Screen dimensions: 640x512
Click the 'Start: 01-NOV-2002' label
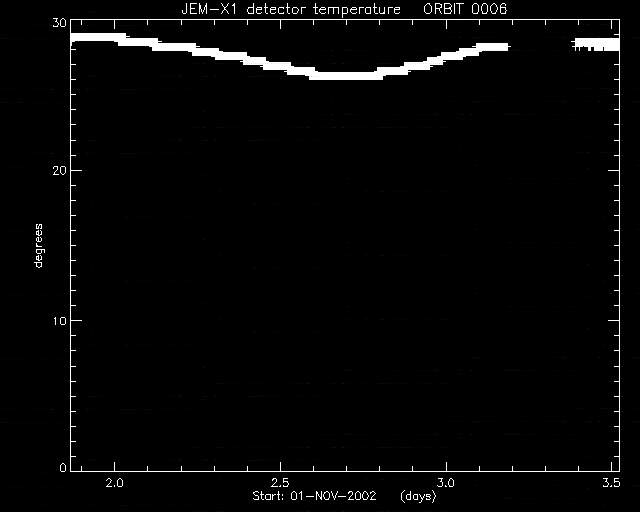(314, 496)
